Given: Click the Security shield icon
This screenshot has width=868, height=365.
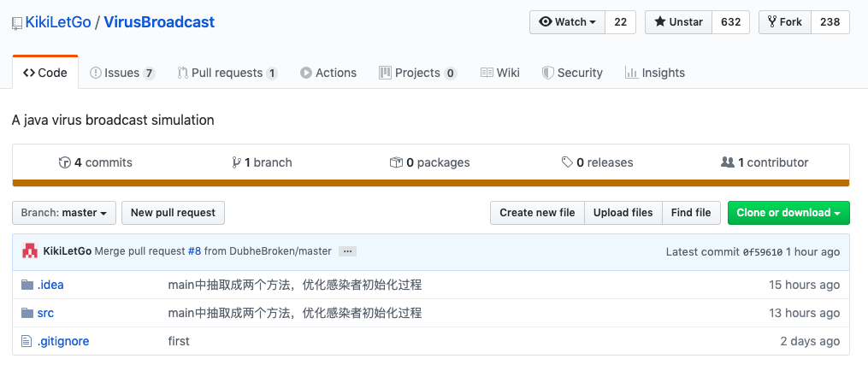Looking at the screenshot, I should tap(547, 73).
